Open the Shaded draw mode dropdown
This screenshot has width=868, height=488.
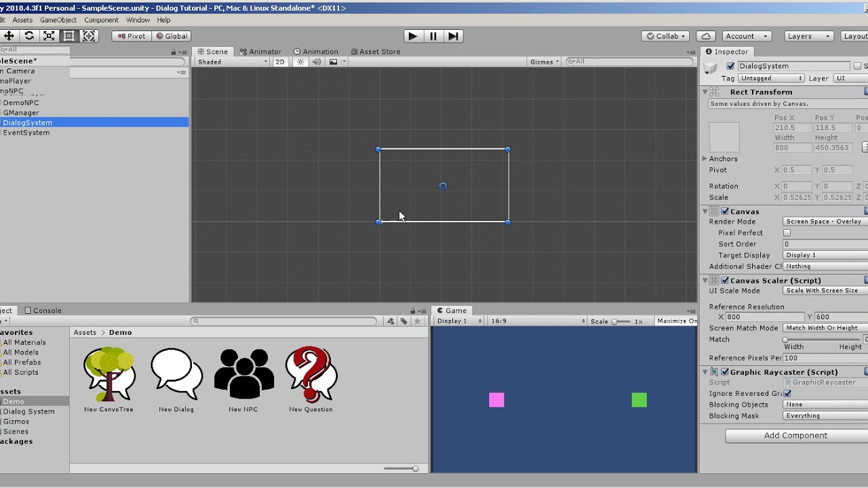232,62
